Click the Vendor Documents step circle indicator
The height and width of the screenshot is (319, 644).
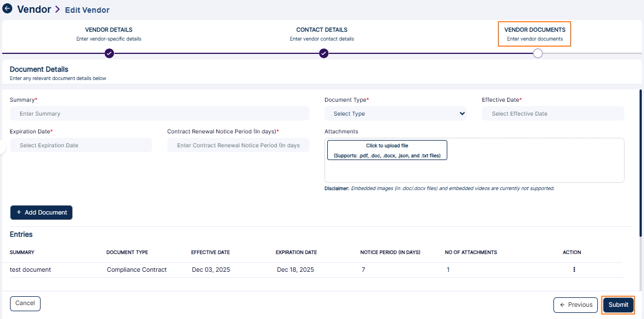click(537, 53)
